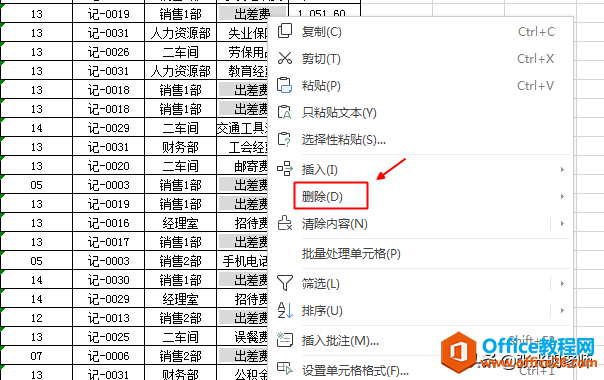604x380 pixels.
Task: Choose 删除(D) from the context menu
Action: tap(322, 197)
